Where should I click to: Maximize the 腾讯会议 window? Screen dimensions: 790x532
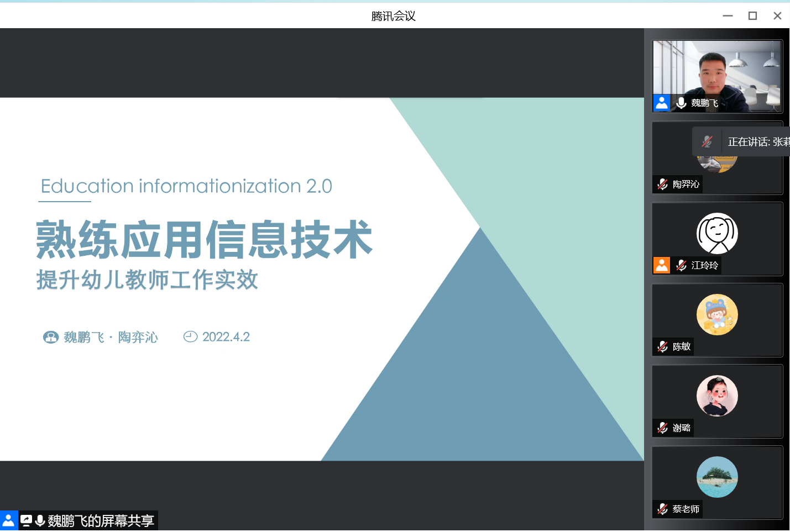point(752,15)
